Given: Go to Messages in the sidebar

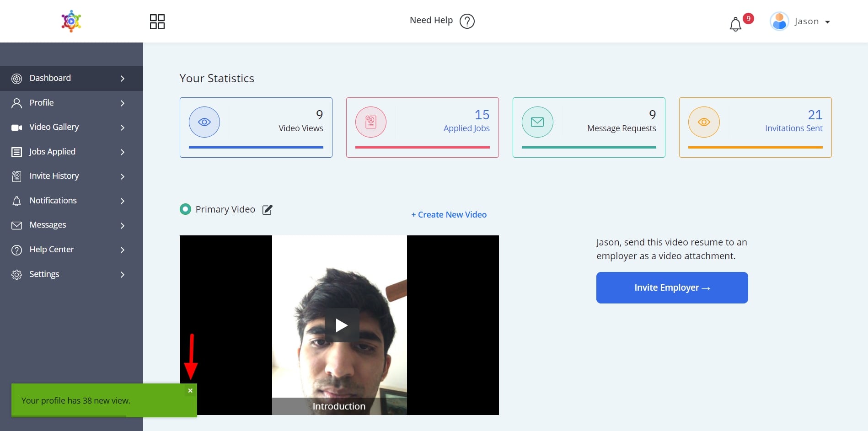Looking at the screenshot, I should (x=48, y=225).
